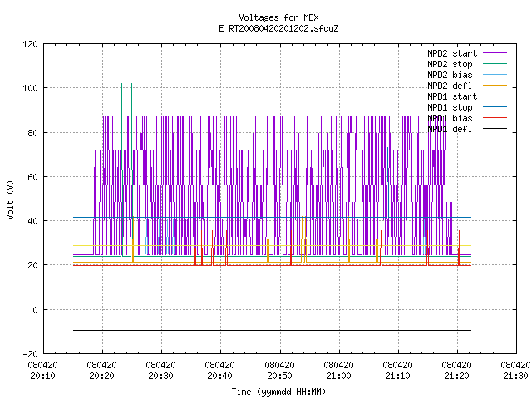532x399 pixels.
Task: Click the y-axis tick label 80
Action: pos(32,133)
